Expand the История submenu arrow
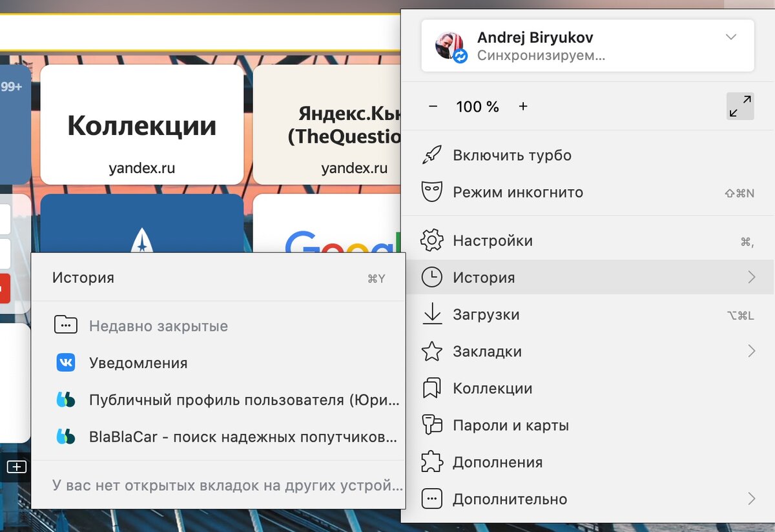The width and height of the screenshot is (775, 532). coord(751,278)
